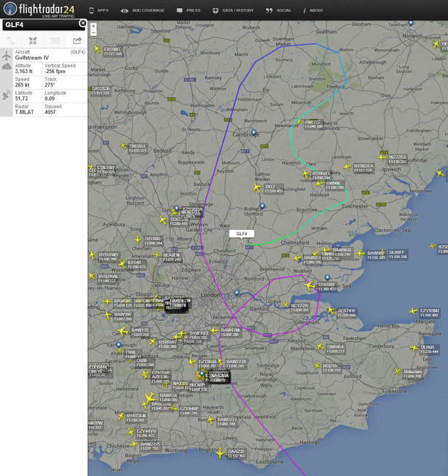The width and height of the screenshot is (448, 476).
Task: Open the Flightradar24 home logo
Action: tap(39, 9)
